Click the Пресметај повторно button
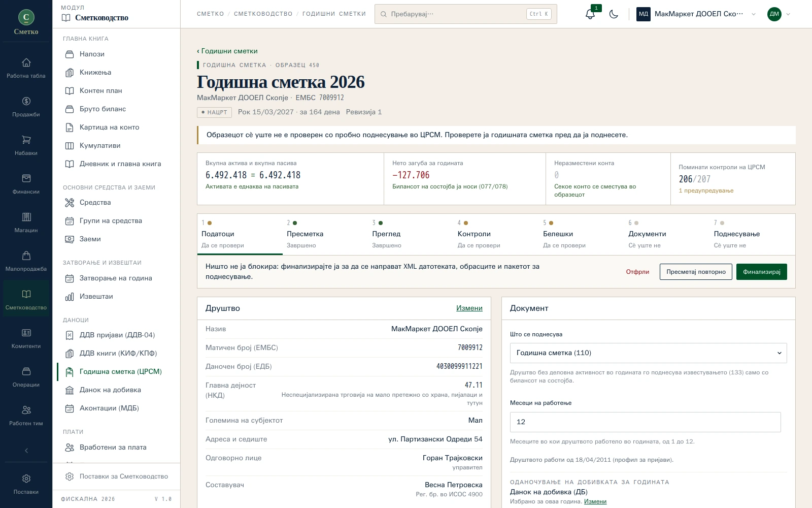Viewport: 812px width, 508px height. click(x=696, y=272)
